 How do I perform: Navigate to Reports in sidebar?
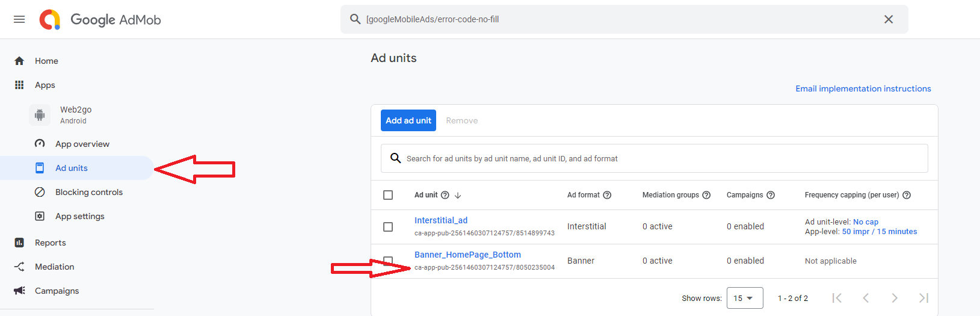pos(50,243)
